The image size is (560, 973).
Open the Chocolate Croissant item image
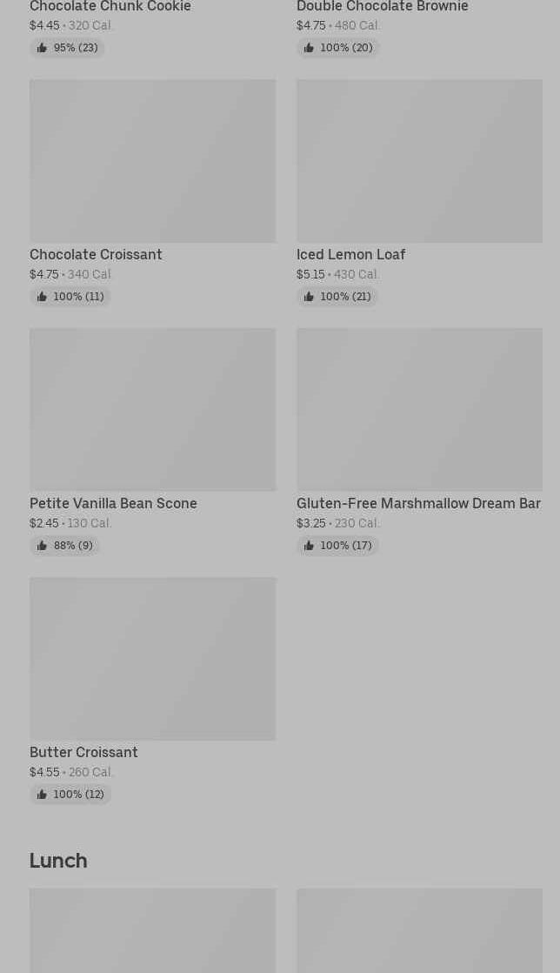click(152, 161)
